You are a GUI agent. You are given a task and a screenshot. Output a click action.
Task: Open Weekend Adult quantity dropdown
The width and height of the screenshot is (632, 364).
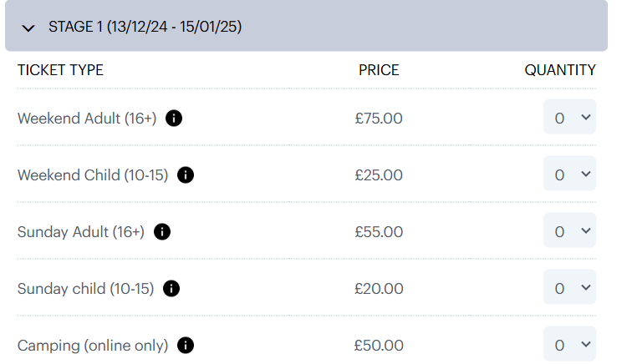pyautogui.click(x=569, y=117)
